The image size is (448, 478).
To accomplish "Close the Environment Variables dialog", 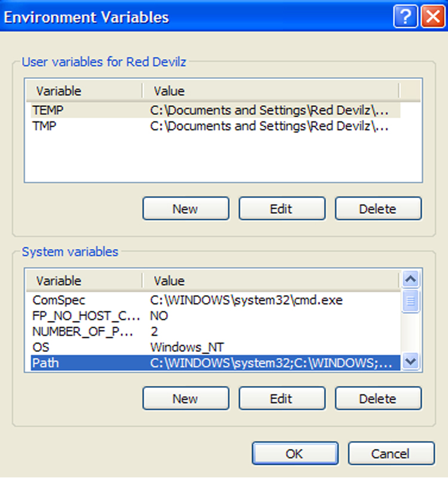I will (x=432, y=17).
